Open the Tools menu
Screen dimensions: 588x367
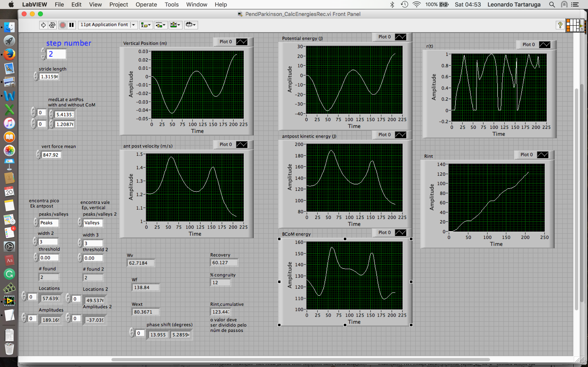point(171,4)
